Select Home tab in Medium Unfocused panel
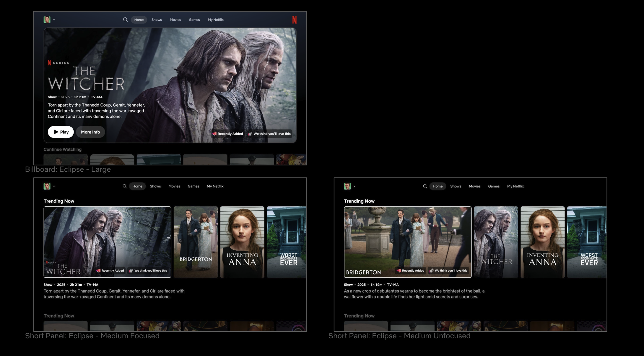The image size is (644, 356). click(438, 186)
